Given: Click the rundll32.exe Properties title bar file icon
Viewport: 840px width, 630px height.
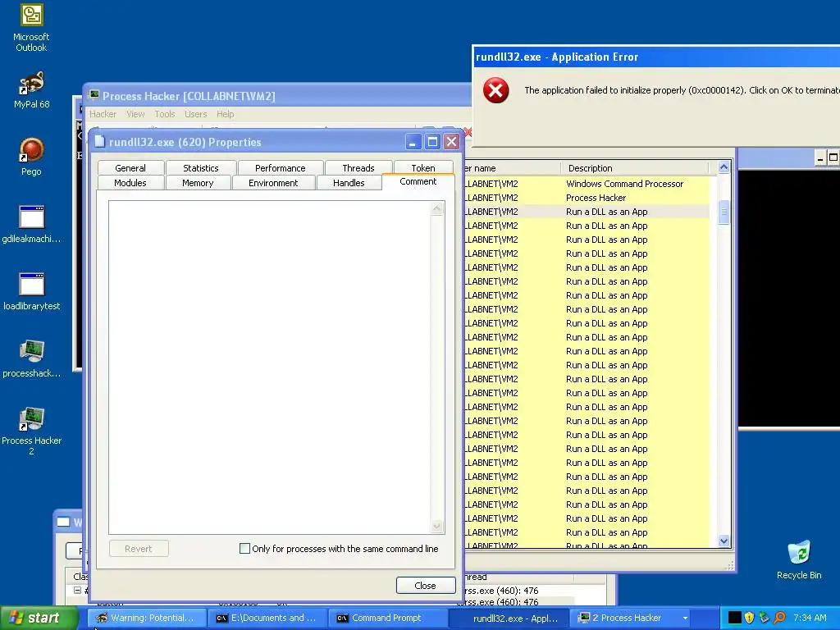Looking at the screenshot, I should tap(99, 141).
